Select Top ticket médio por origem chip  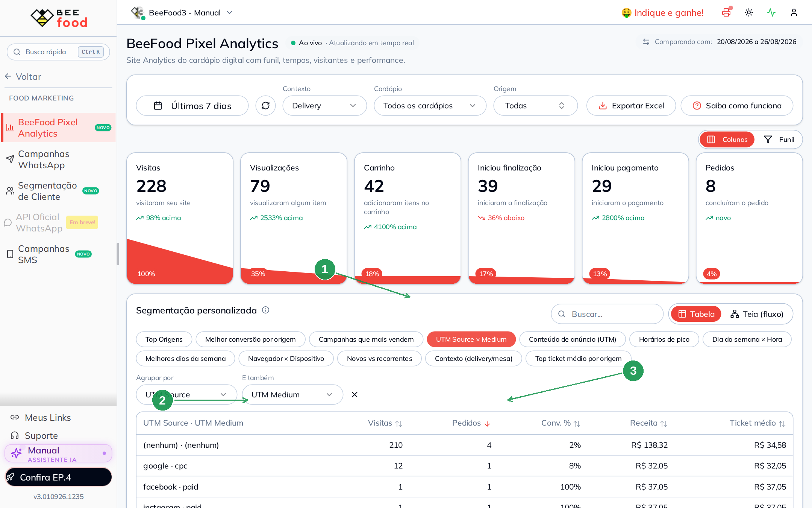click(578, 358)
